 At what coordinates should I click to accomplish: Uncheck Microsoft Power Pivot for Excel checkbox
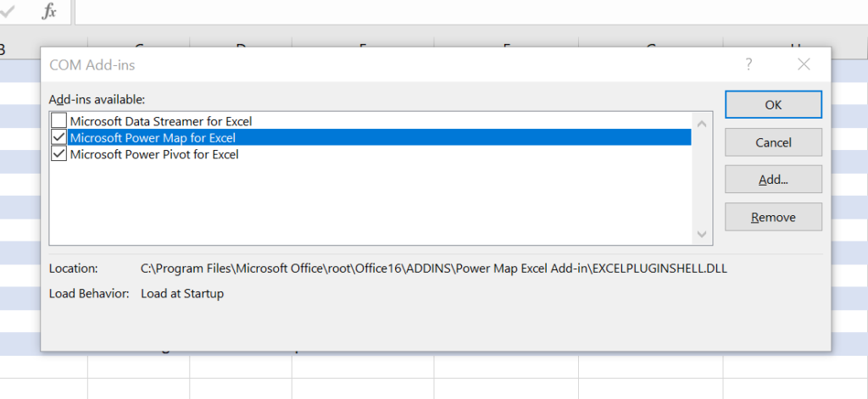point(58,154)
